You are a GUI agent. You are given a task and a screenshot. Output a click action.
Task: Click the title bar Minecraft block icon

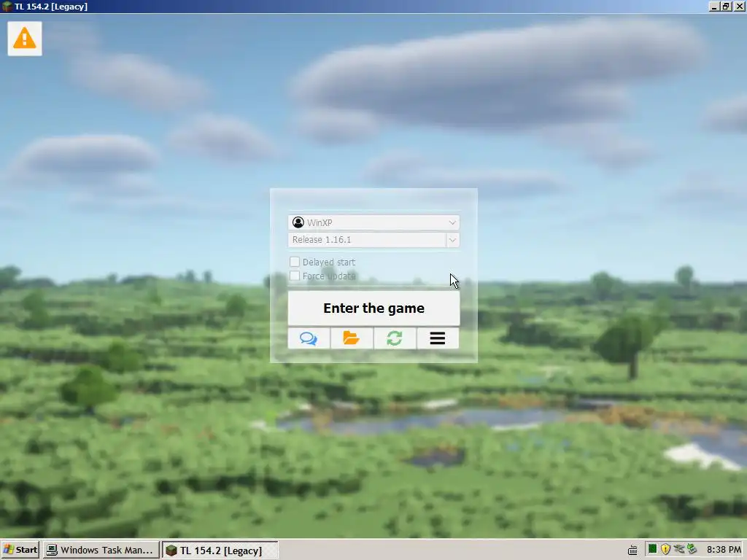point(7,7)
